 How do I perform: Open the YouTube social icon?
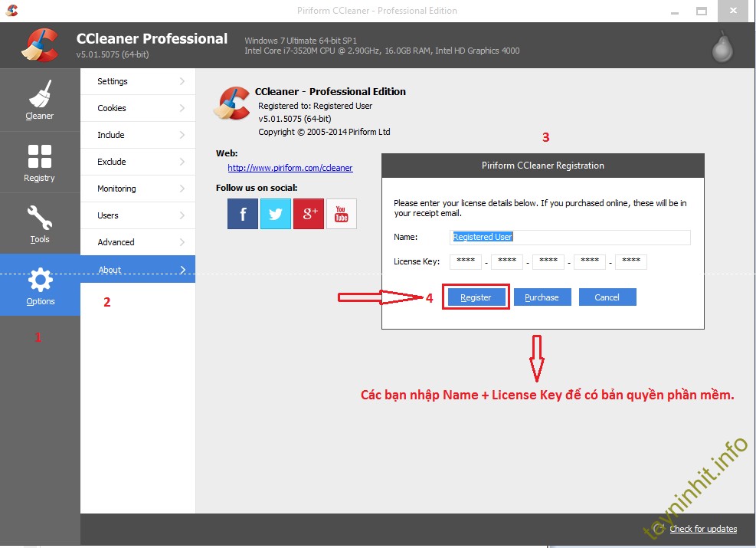(x=342, y=214)
